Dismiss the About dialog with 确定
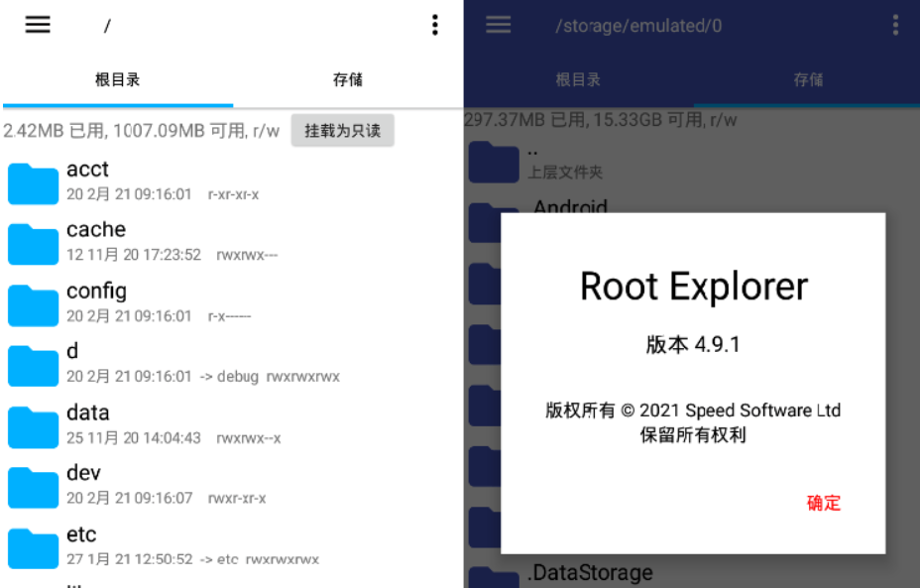 823,504
